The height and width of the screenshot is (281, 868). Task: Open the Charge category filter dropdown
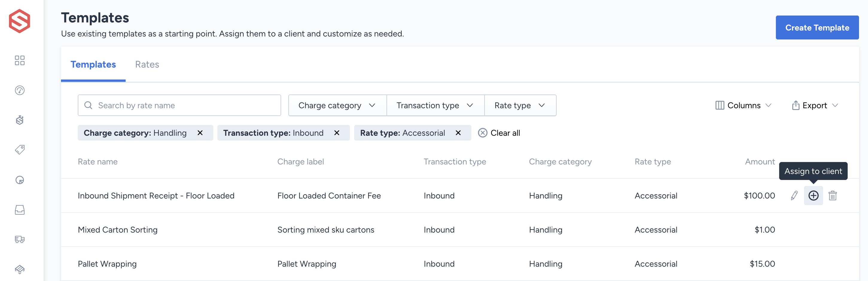pyautogui.click(x=337, y=106)
